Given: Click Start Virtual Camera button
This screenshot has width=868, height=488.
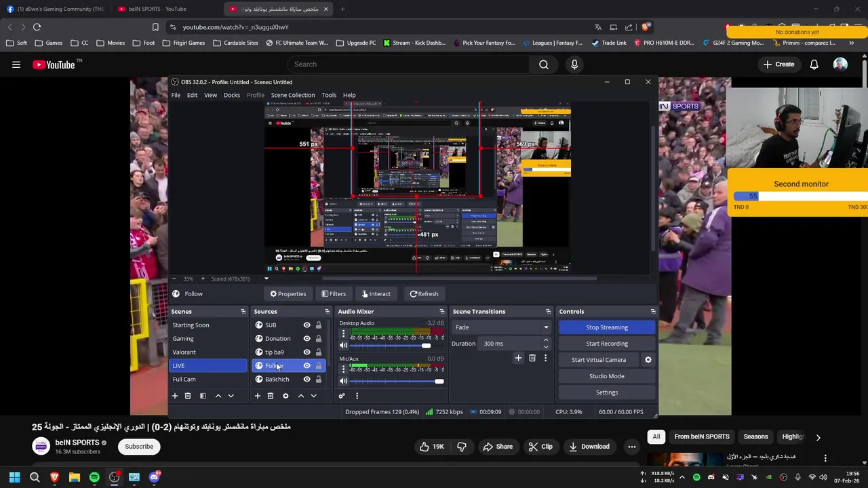Looking at the screenshot, I should point(599,360).
